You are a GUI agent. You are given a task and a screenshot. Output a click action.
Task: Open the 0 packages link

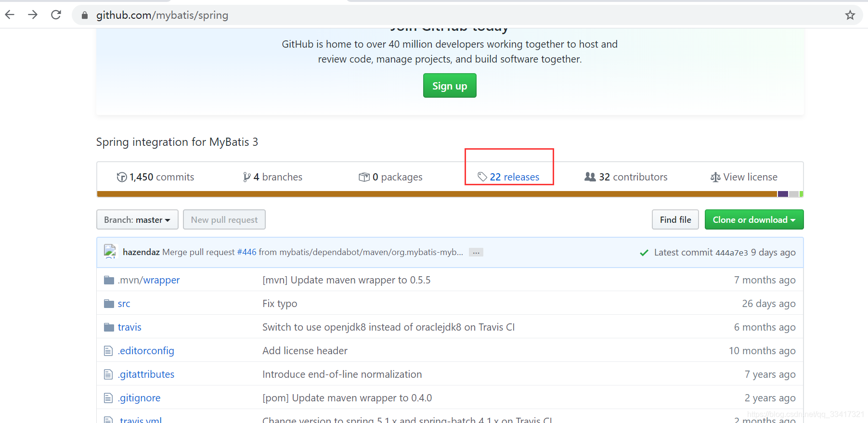point(390,177)
